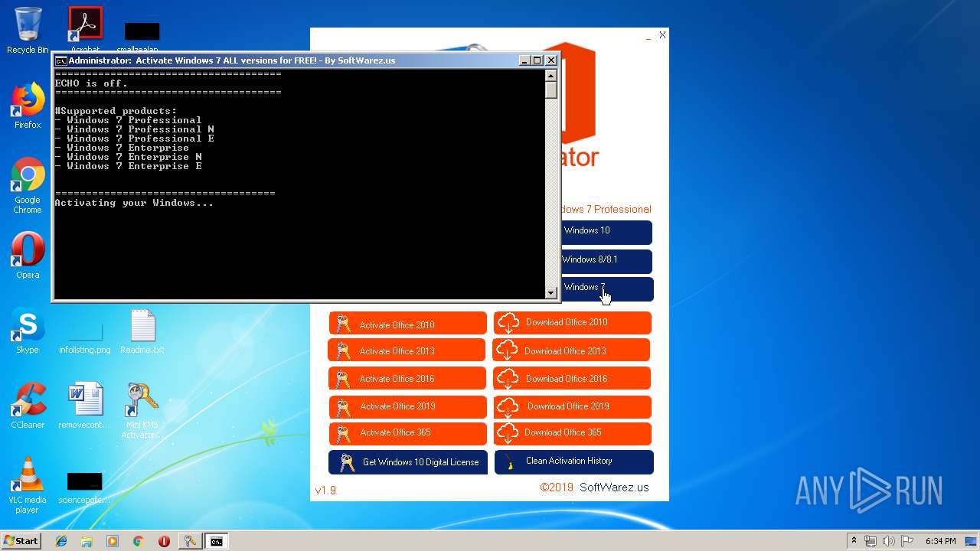Click the console scrollbar up arrow
This screenshot has width=980, height=551.
pos(550,76)
